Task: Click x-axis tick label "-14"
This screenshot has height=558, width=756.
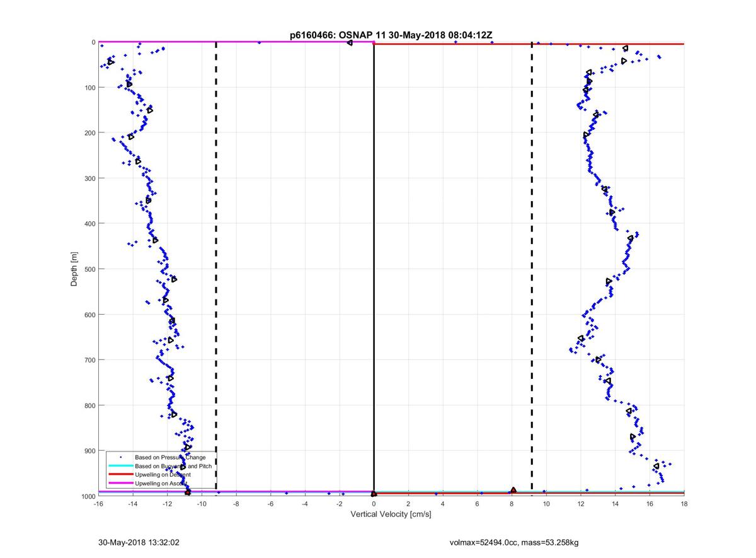Action: [x=133, y=504]
